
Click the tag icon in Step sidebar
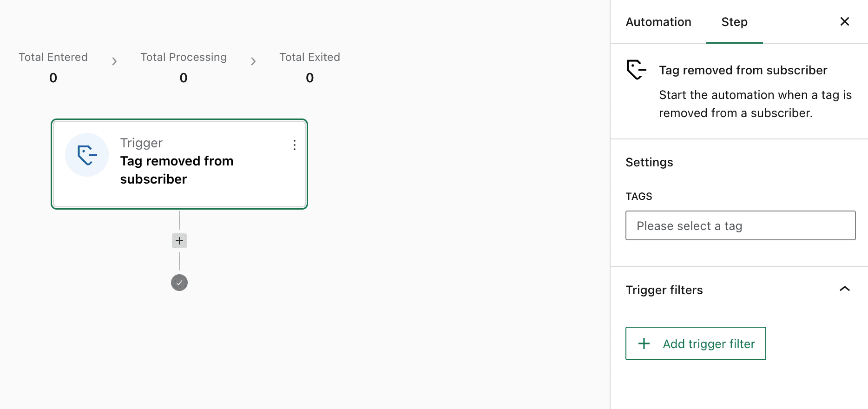636,70
